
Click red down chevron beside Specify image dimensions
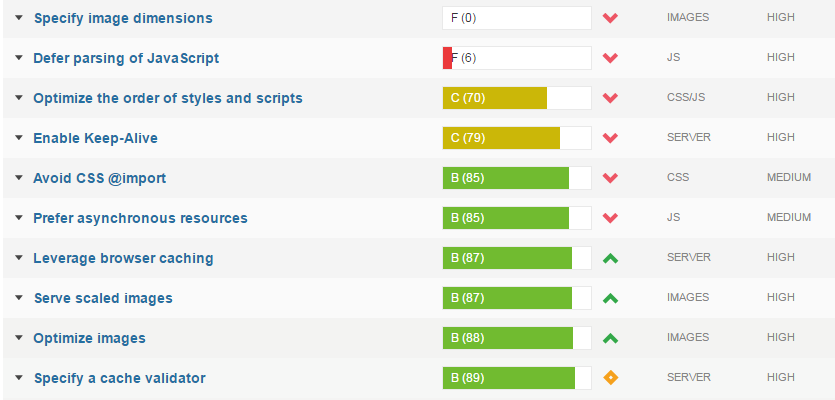pos(610,18)
